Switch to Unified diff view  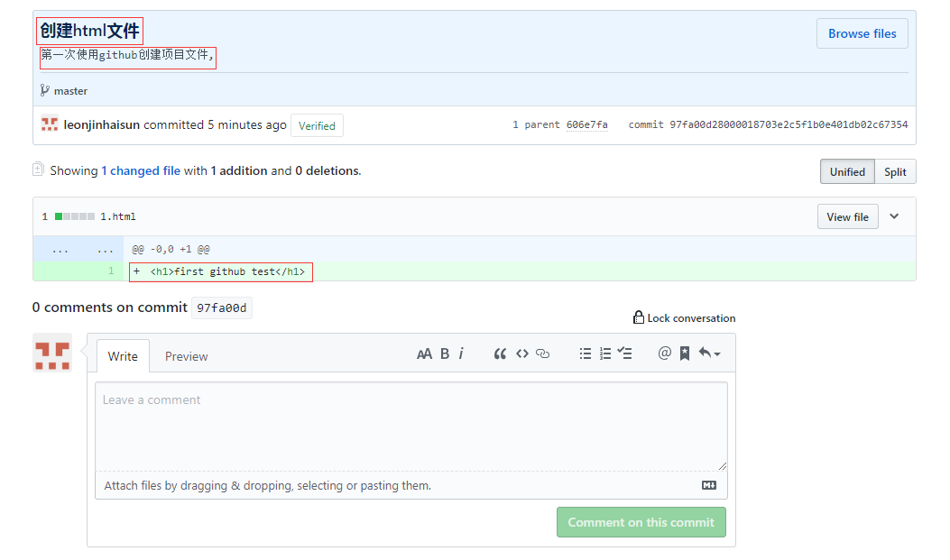pyautogui.click(x=848, y=171)
